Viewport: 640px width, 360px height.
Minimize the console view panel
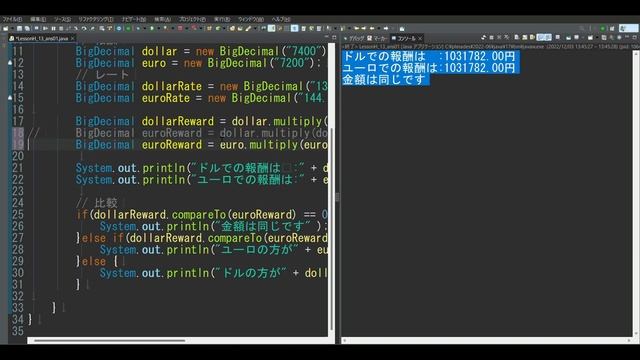pos(627,37)
